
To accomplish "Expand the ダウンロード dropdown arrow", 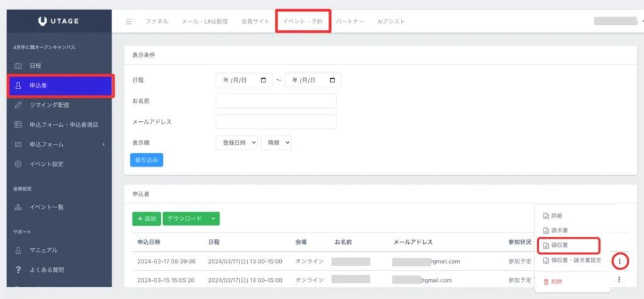I will [213, 219].
